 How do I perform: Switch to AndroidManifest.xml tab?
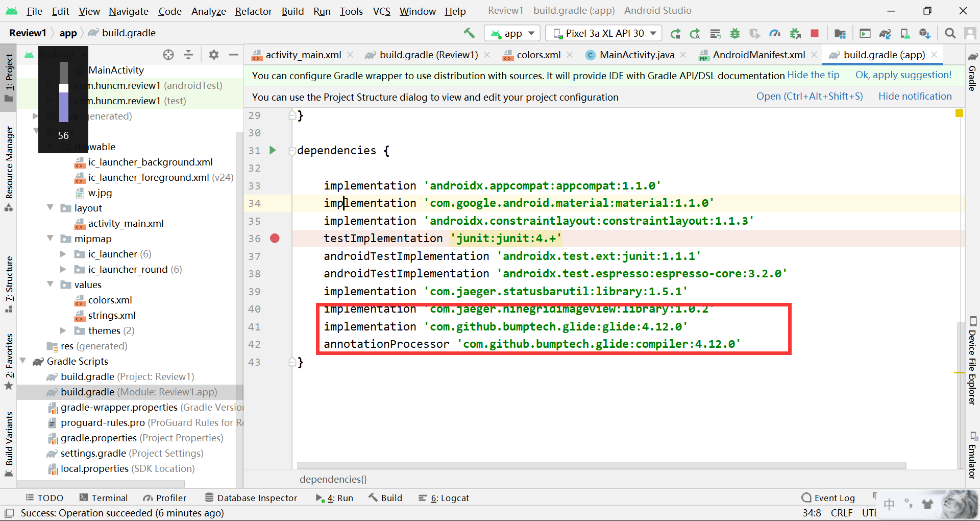click(x=758, y=55)
